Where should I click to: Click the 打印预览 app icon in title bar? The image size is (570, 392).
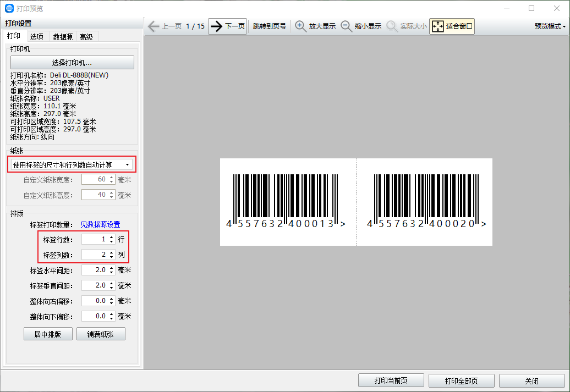[9, 8]
